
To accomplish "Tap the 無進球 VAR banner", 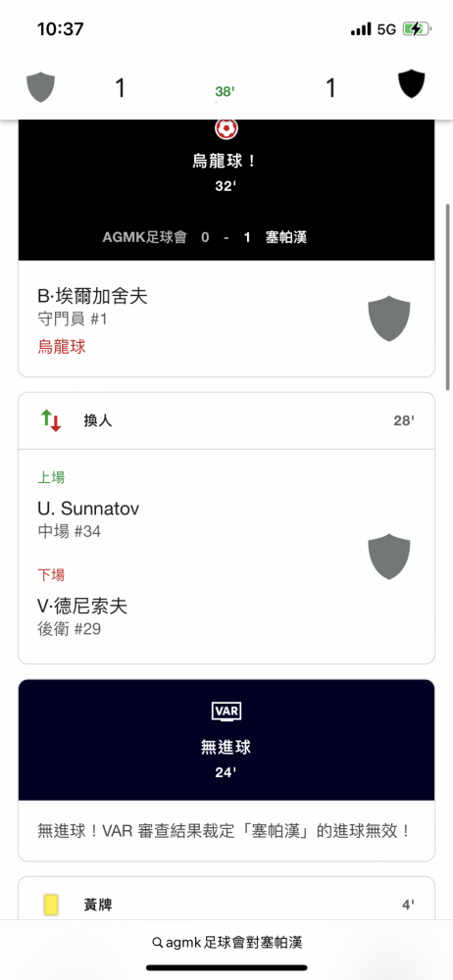I will (x=226, y=740).
